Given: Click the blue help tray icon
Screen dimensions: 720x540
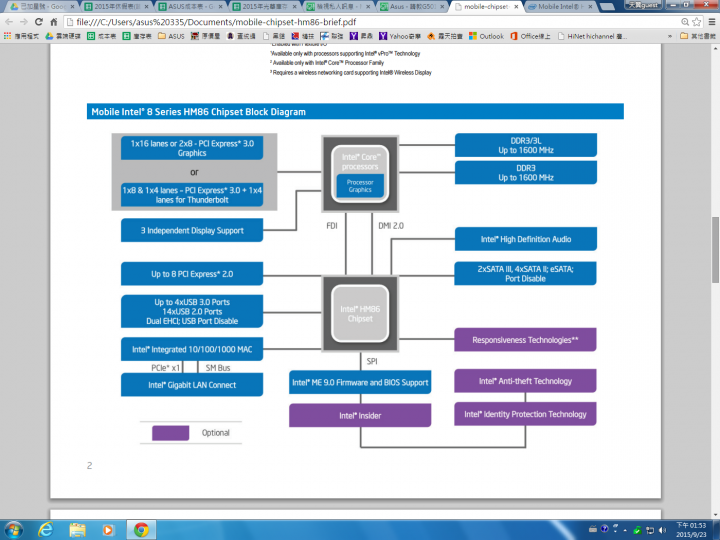Looking at the screenshot, I should (x=604, y=529).
